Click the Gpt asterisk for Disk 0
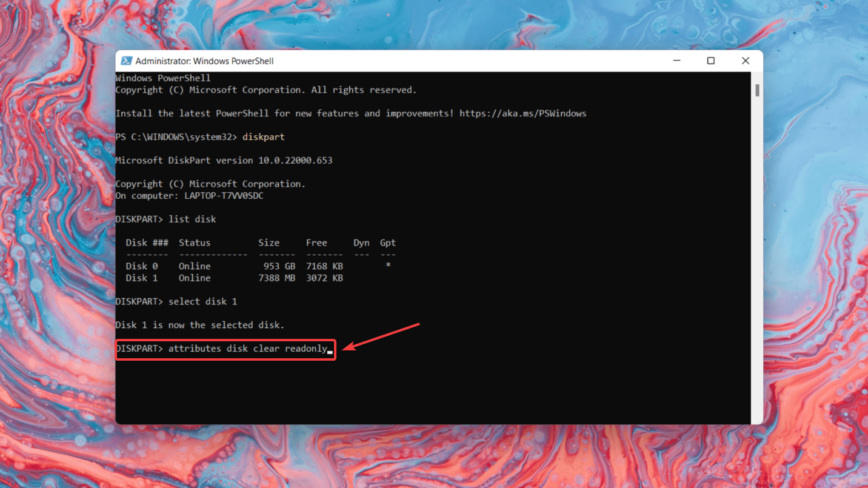The width and height of the screenshot is (868, 488). 388,266
